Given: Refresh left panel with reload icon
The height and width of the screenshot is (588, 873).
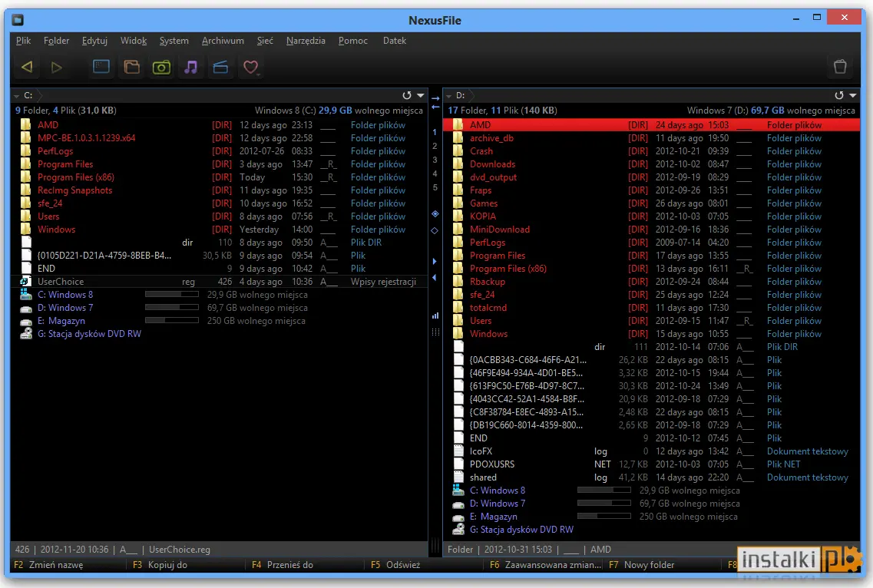Looking at the screenshot, I should (x=407, y=95).
